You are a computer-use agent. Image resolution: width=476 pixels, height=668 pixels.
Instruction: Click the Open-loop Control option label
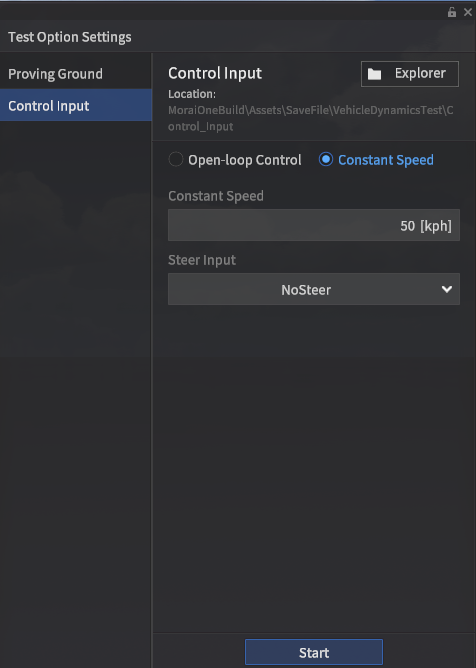(245, 160)
